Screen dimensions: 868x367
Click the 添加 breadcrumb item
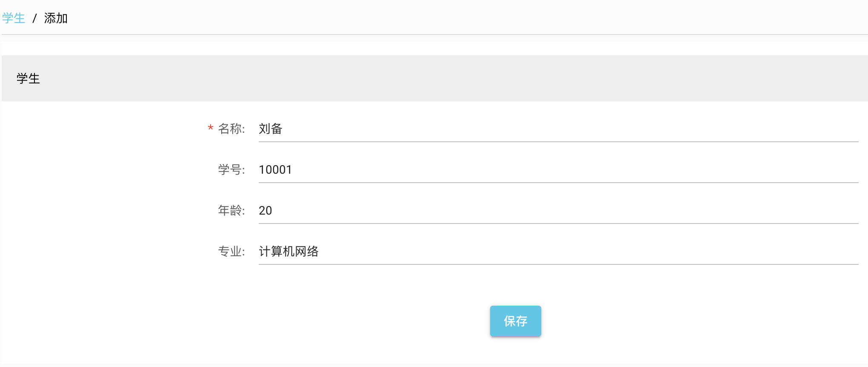tap(56, 18)
